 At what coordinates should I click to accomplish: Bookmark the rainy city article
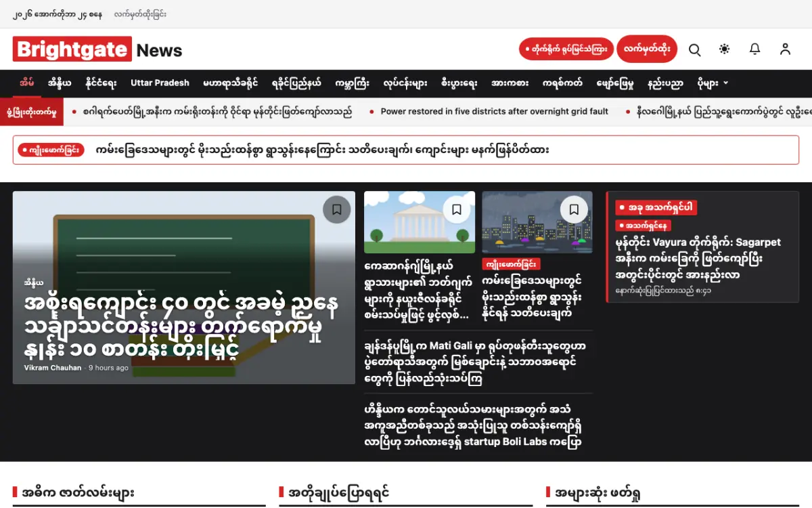[574, 209]
